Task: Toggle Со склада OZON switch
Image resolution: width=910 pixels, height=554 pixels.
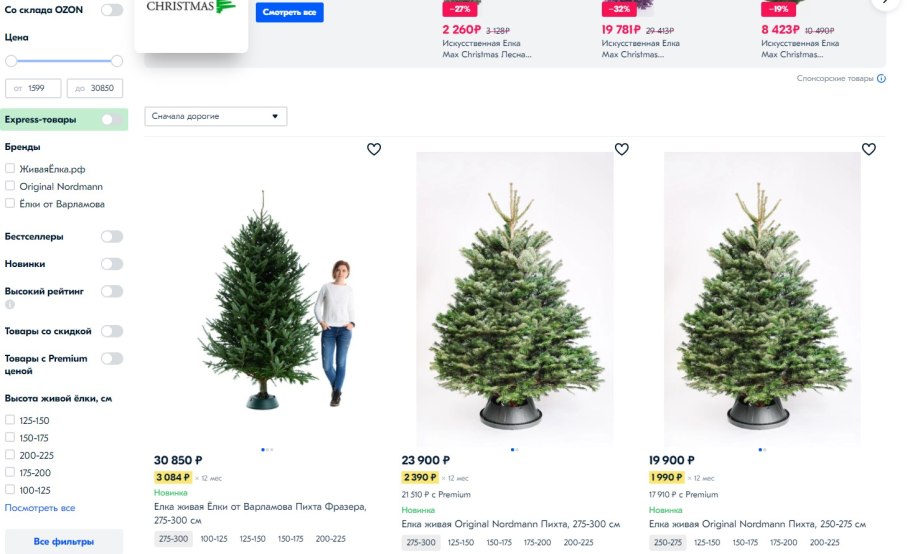Action: 112,10
